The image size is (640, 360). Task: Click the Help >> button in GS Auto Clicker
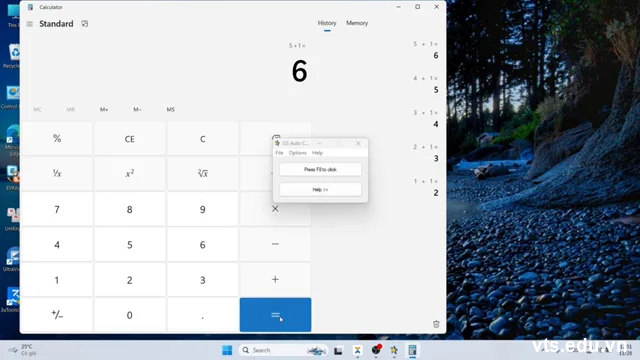pos(320,189)
